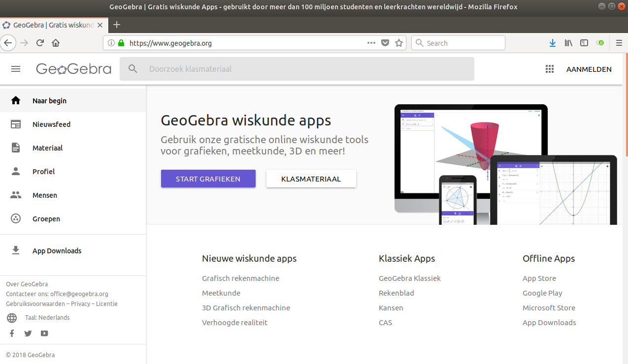Open the Kansen link

(391, 308)
